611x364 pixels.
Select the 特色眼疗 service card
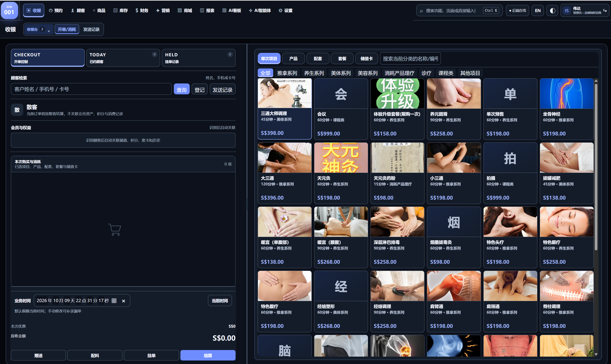point(567,237)
